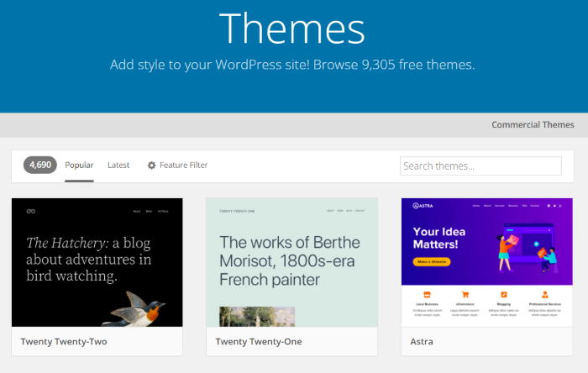Switch to the Latest tab
The width and height of the screenshot is (588, 373).
[118, 165]
